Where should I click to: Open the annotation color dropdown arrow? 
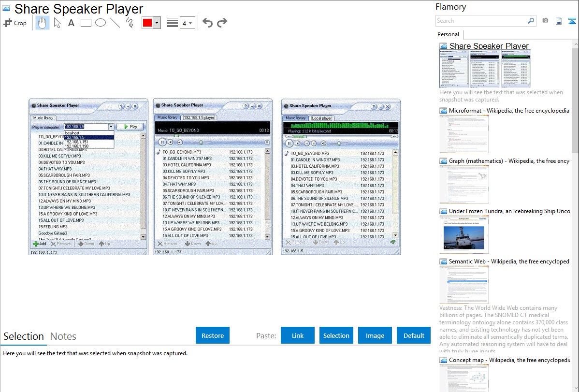pos(157,23)
